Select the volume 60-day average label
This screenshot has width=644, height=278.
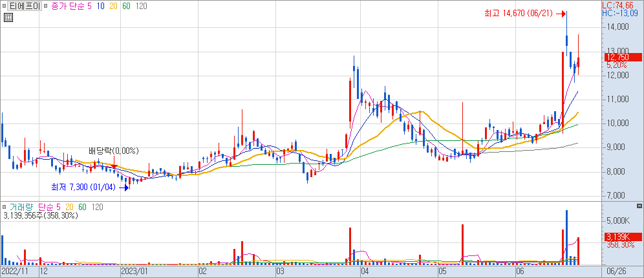83,207
